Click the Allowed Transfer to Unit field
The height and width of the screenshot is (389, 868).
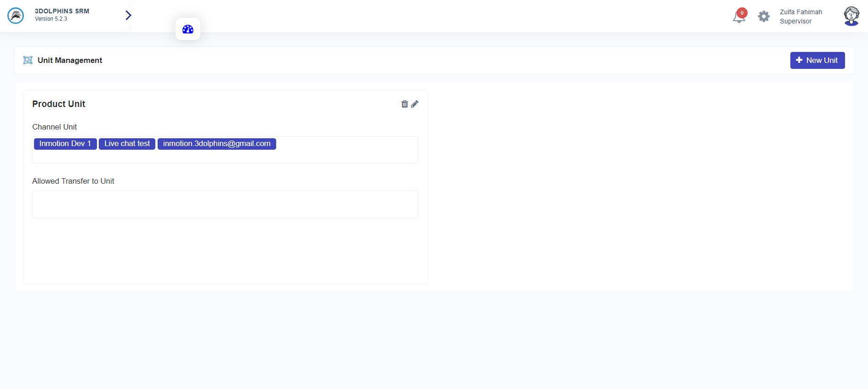225,204
